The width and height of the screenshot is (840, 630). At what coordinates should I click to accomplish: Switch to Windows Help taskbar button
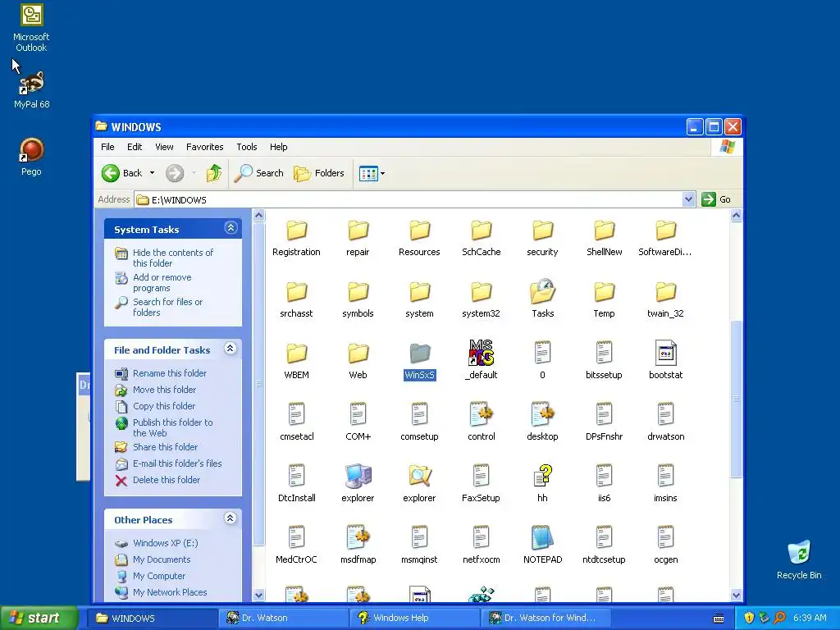click(x=414, y=618)
